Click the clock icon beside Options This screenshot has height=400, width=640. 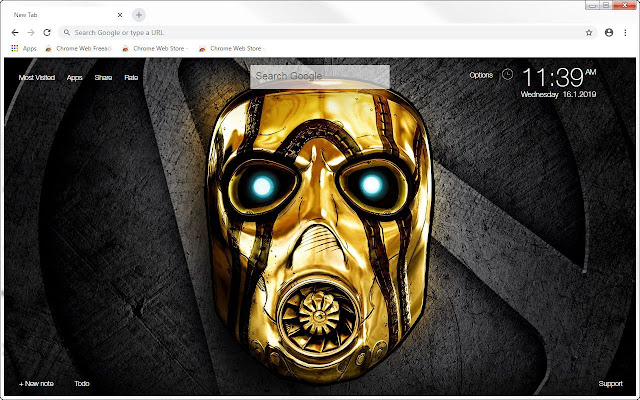point(507,74)
